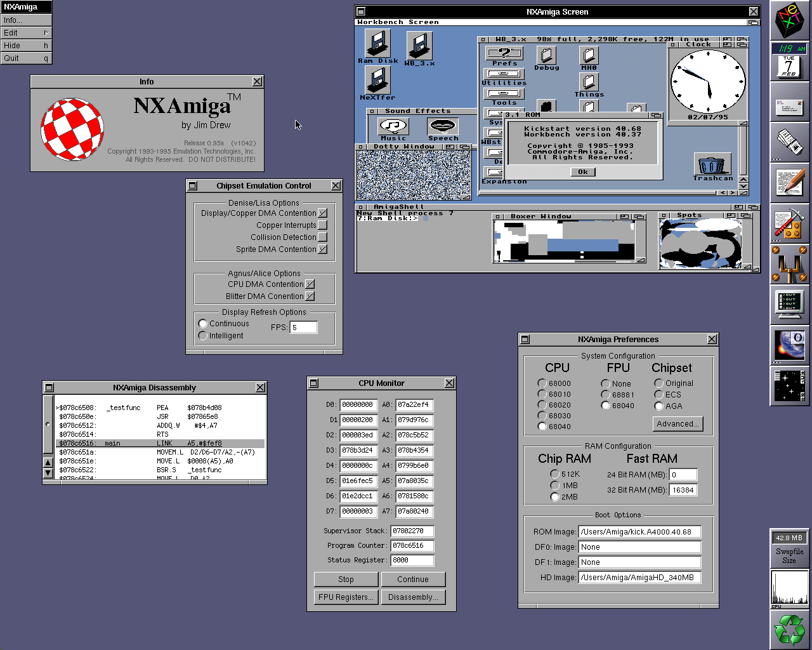
Task: Choose the ECS chipset
Action: pos(659,395)
